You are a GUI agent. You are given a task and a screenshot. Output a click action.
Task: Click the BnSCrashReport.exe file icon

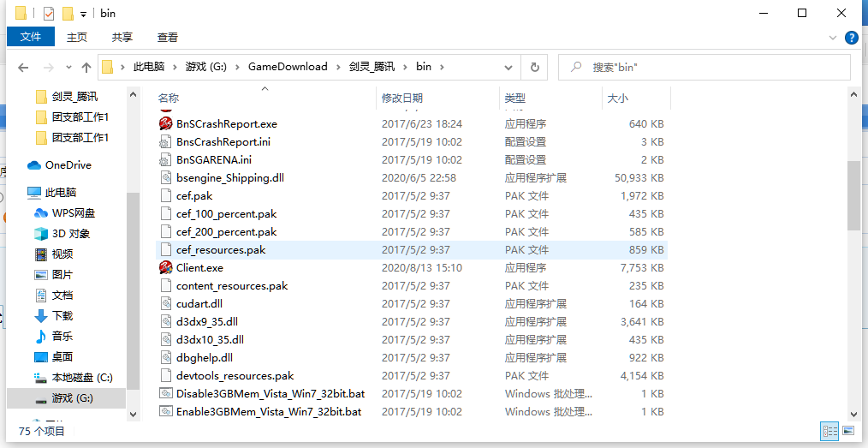(x=165, y=123)
